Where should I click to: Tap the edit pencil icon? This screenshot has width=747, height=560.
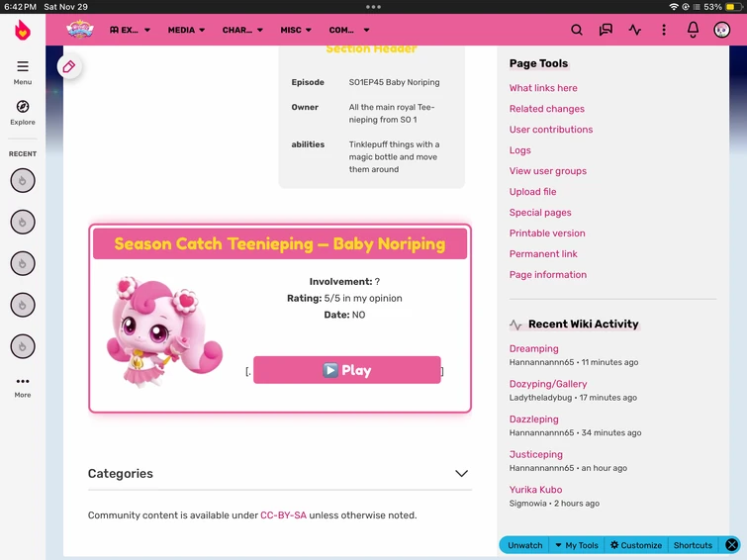click(69, 66)
